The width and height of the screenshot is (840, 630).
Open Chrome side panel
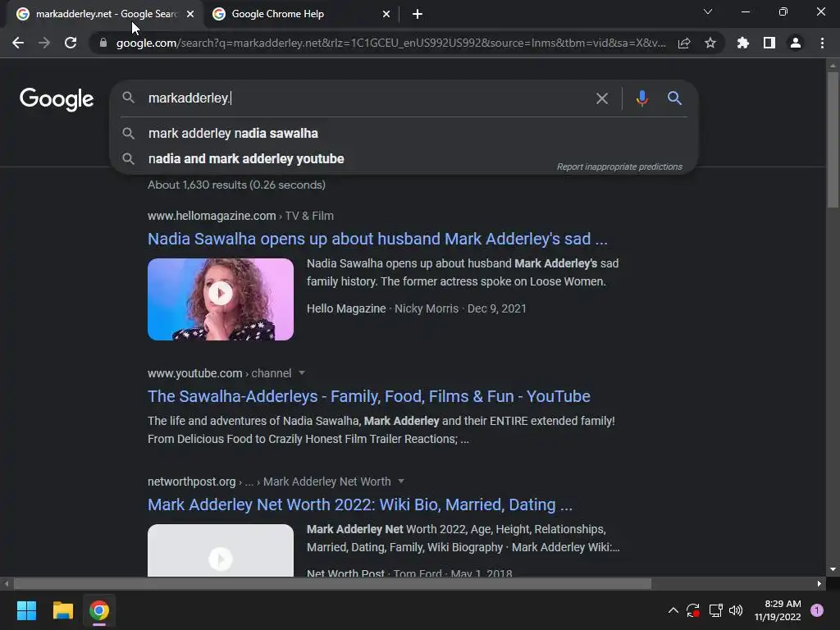click(769, 43)
